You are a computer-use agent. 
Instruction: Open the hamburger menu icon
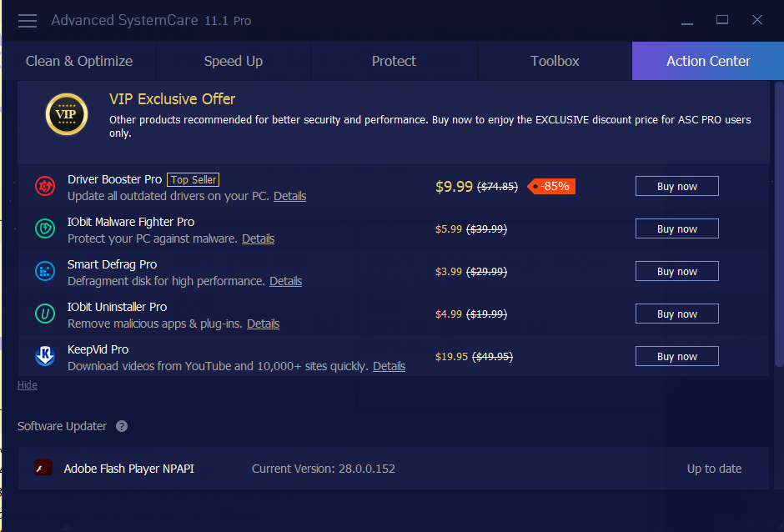point(28,21)
